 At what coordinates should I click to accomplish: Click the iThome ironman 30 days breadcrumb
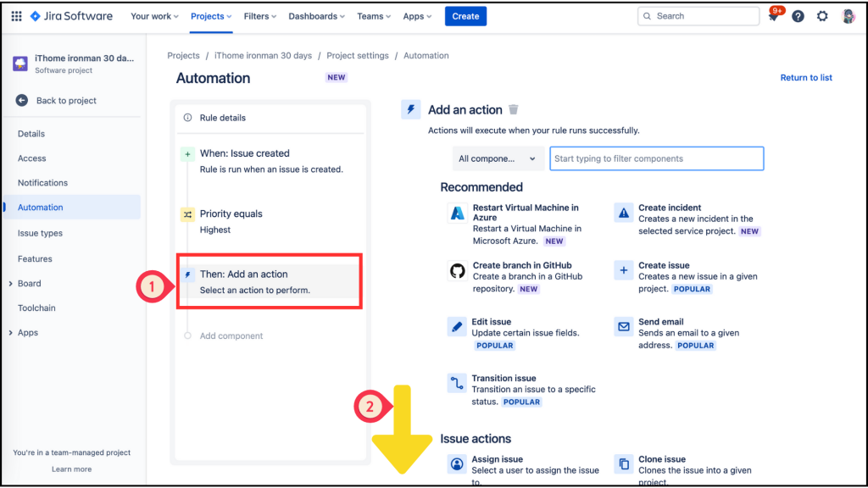(x=263, y=55)
